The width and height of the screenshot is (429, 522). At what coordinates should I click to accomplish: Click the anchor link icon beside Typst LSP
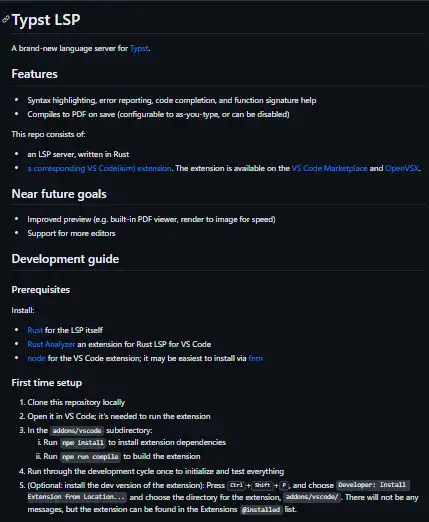point(6,19)
